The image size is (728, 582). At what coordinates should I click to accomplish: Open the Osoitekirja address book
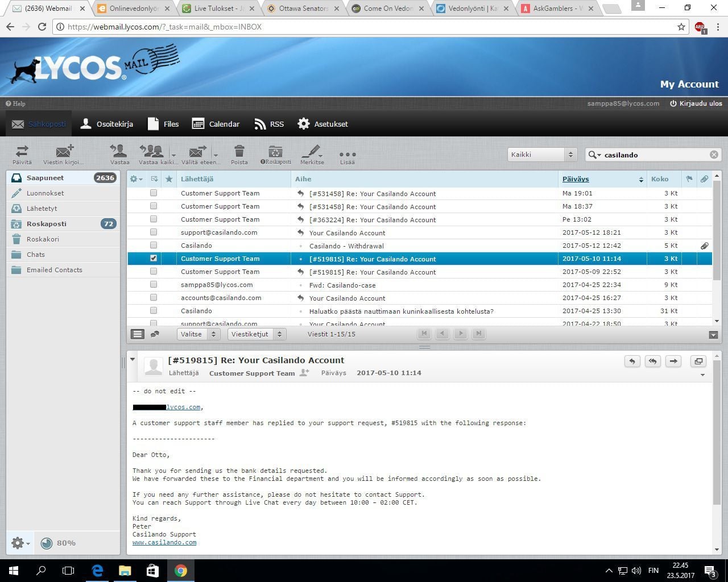point(107,124)
